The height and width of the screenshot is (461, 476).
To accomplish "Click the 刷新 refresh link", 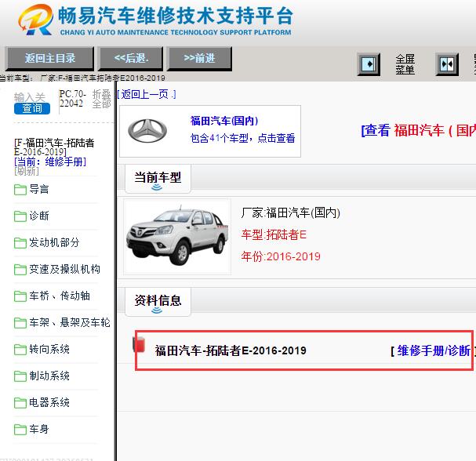I will coord(27,171).
